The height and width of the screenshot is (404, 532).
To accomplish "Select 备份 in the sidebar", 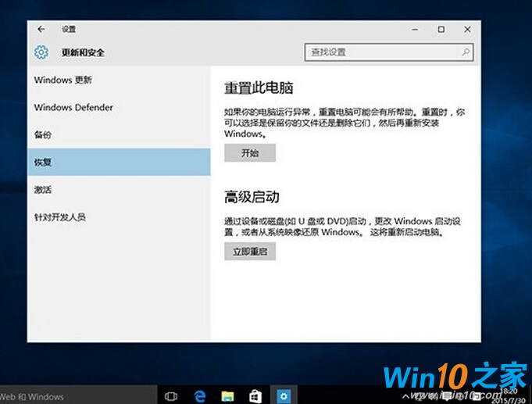I will (x=119, y=134).
